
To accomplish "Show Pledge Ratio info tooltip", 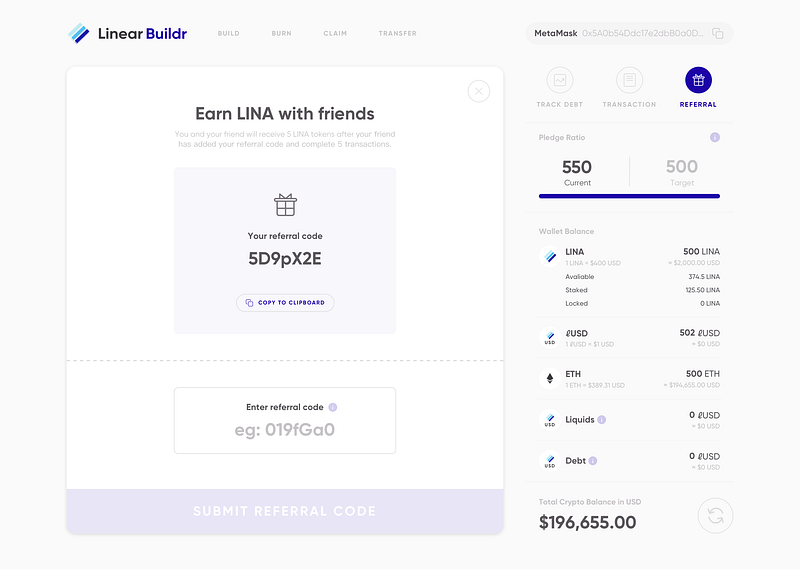I will pyautogui.click(x=715, y=137).
